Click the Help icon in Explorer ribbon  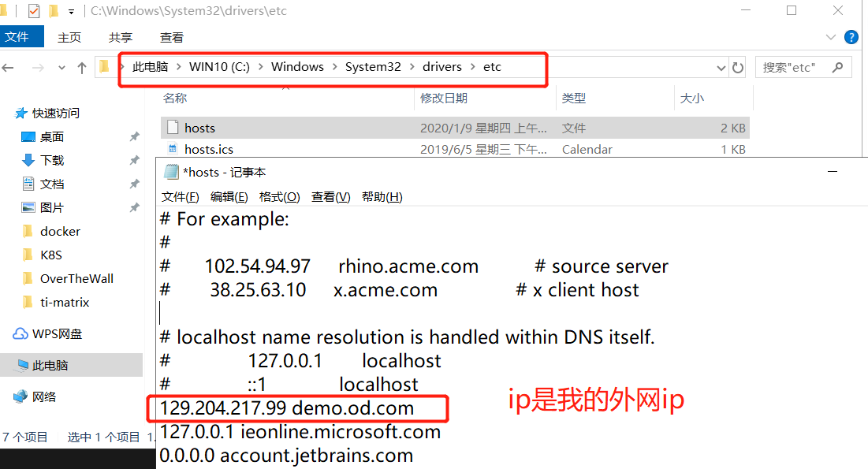851,37
